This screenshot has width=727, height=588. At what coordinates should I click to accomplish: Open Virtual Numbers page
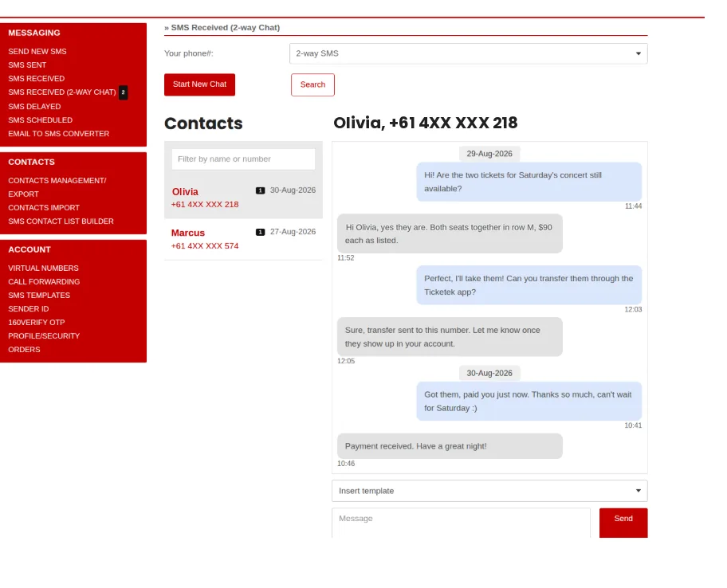(x=43, y=268)
